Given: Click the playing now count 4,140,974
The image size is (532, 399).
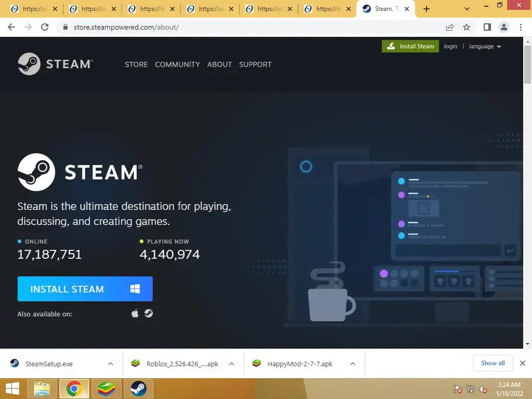Looking at the screenshot, I should tap(170, 255).
